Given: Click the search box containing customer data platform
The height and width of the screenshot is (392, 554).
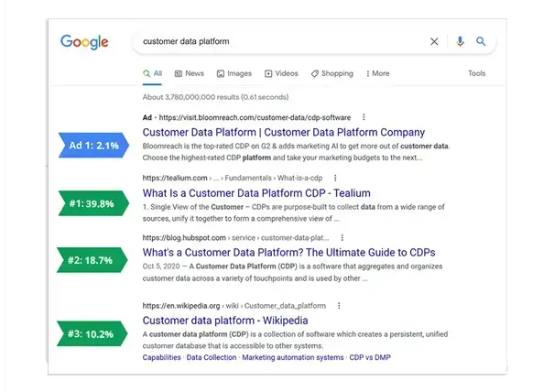Looking at the screenshot, I should coord(275,41).
